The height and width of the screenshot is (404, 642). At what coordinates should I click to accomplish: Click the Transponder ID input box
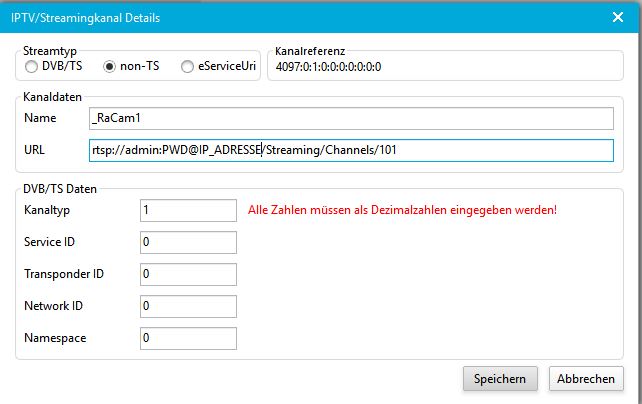pos(189,273)
